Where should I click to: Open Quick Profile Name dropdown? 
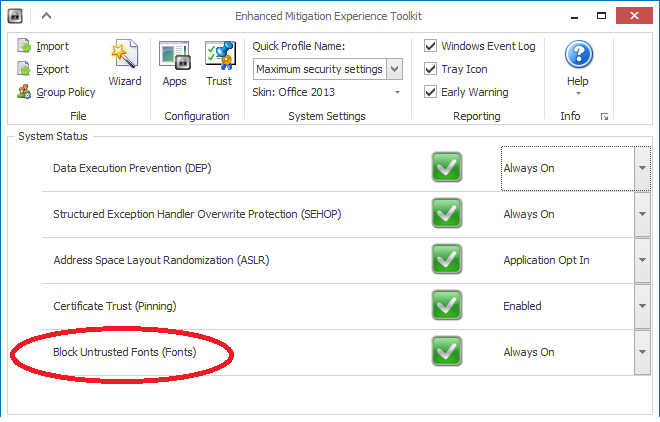pos(394,69)
